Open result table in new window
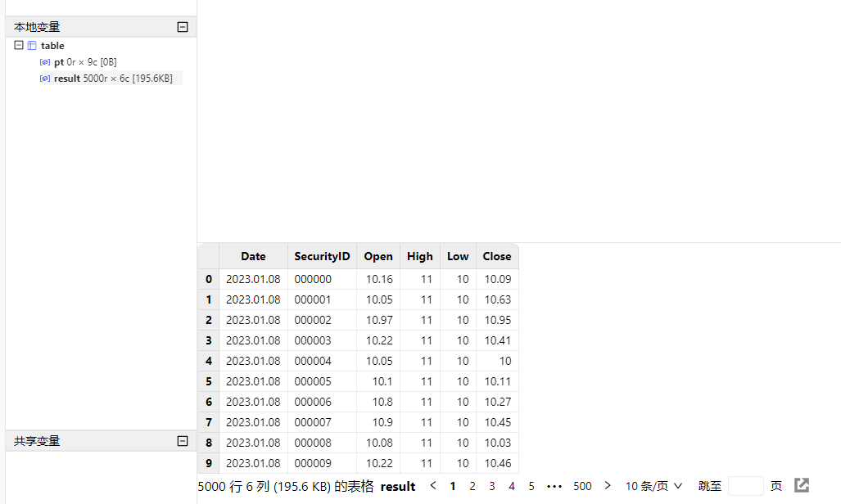The width and height of the screenshot is (841, 504). tap(802, 485)
